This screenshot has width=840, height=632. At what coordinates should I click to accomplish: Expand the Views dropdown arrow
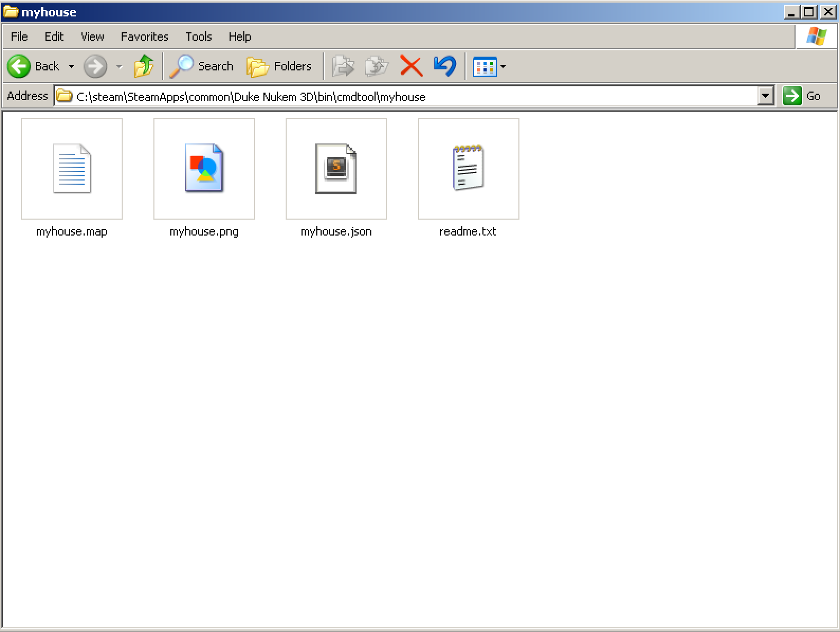503,67
